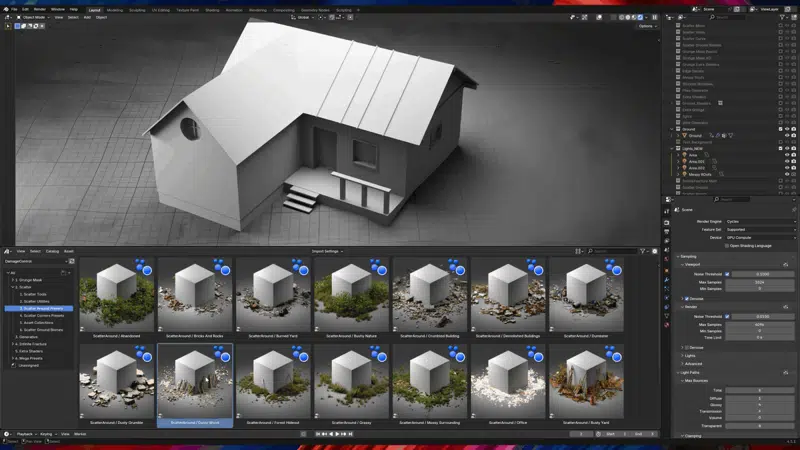Switch to rendered viewport shading

click(640, 17)
